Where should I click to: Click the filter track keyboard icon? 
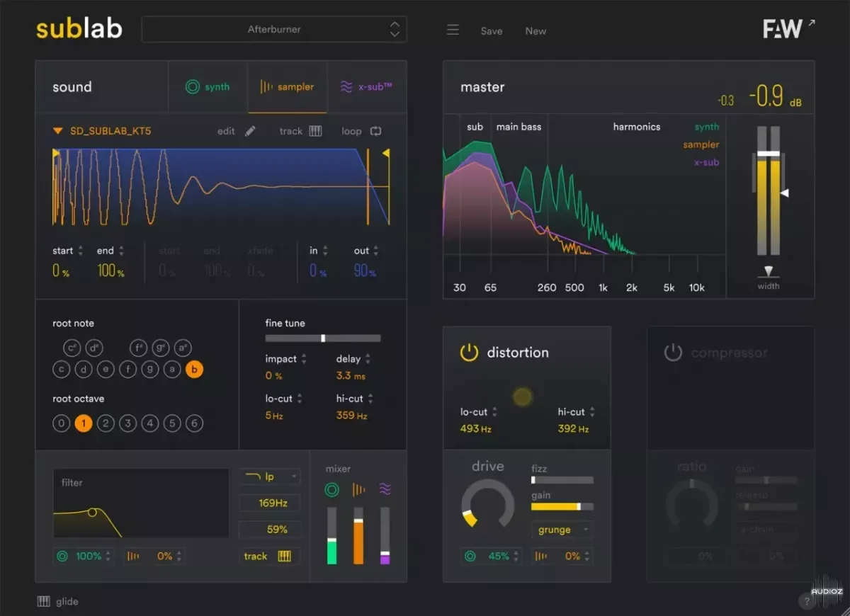tap(284, 556)
